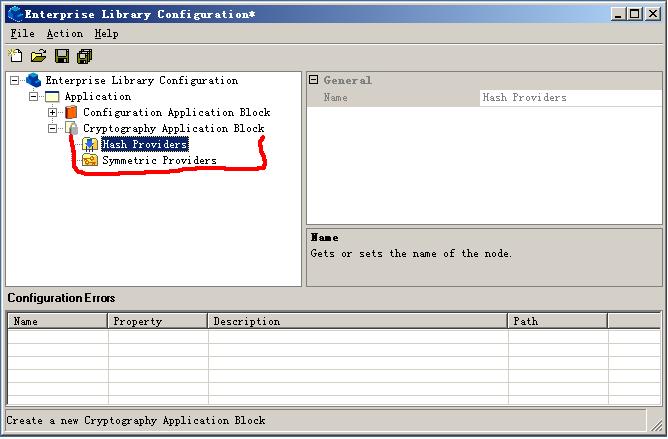Click the Save Application floppy icon
Screen dimensions: 668x439
tap(62, 56)
